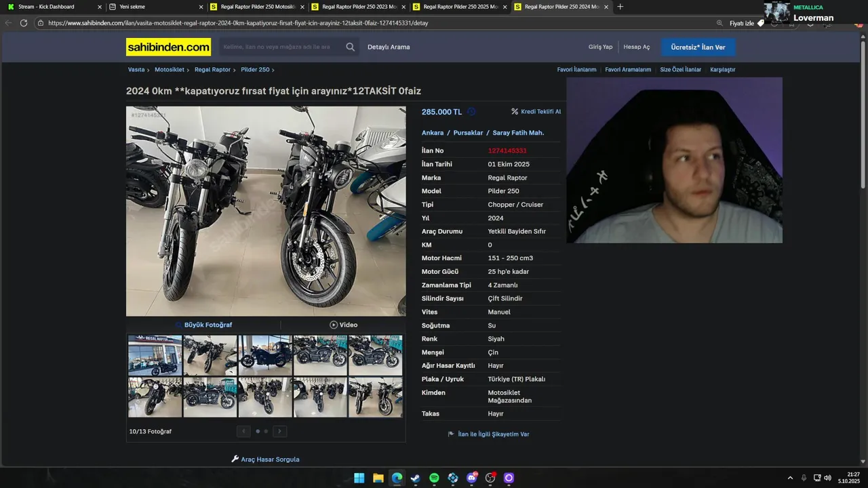This screenshot has height=488, width=868.
Task: Show hidden tray icons via chevron
Action: click(x=790, y=478)
